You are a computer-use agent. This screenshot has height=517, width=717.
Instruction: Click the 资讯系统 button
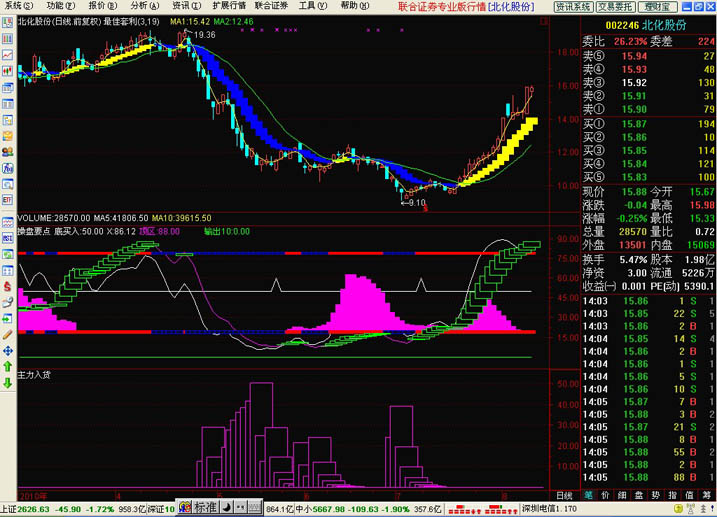(x=573, y=7)
